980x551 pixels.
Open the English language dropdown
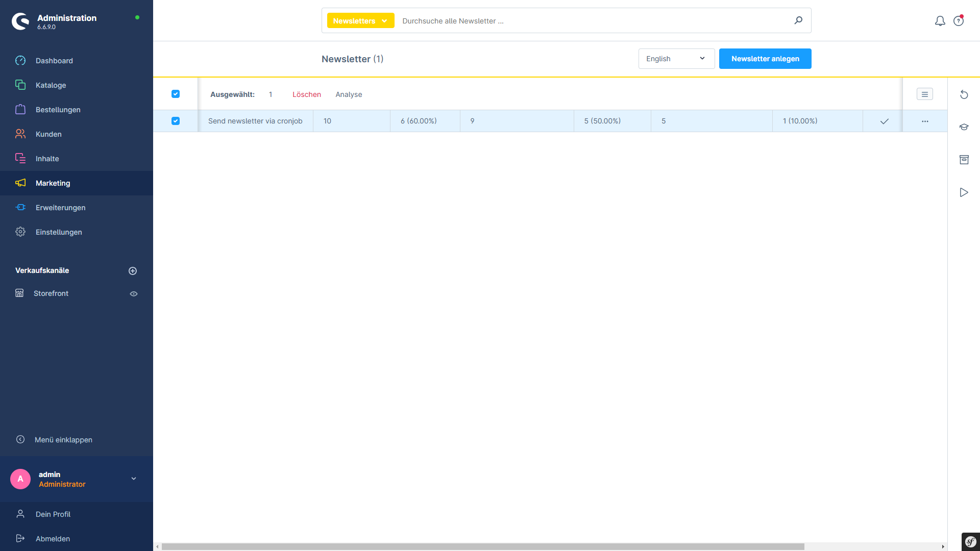tap(676, 59)
